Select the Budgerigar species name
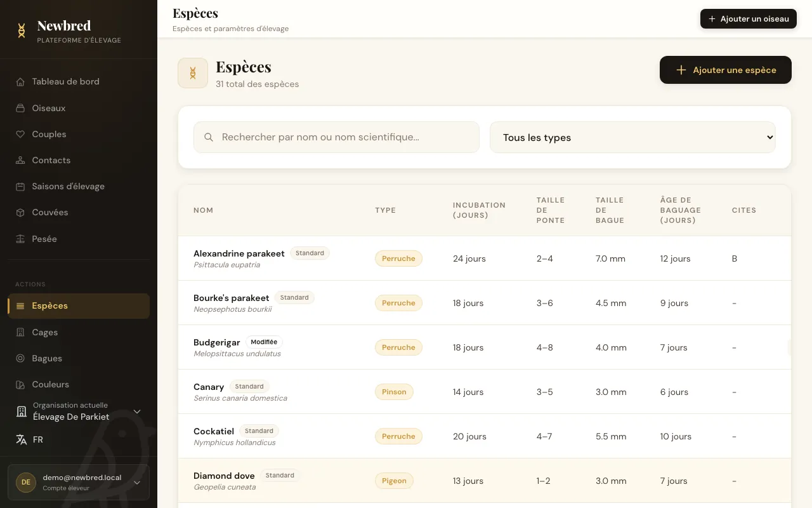 pos(217,342)
